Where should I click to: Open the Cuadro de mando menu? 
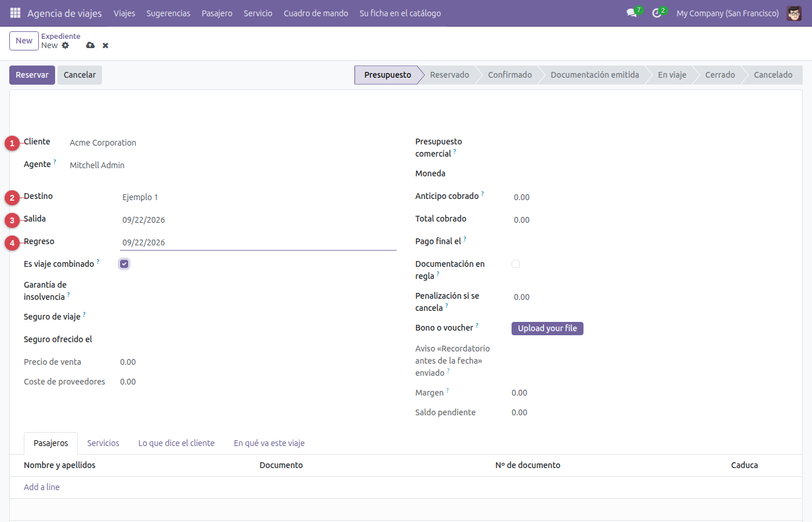(x=316, y=13)
